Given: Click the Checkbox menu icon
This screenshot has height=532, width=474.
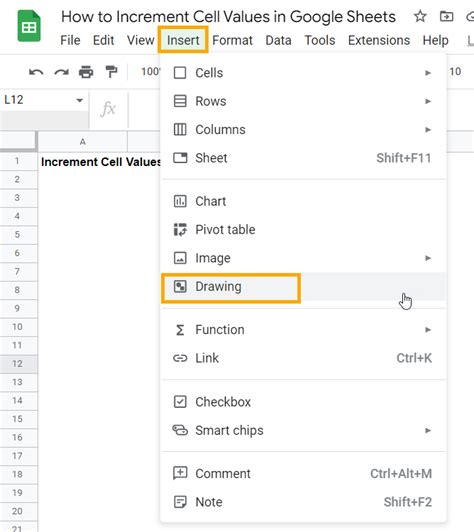Looking at the screenshot, I should [180, 402].
